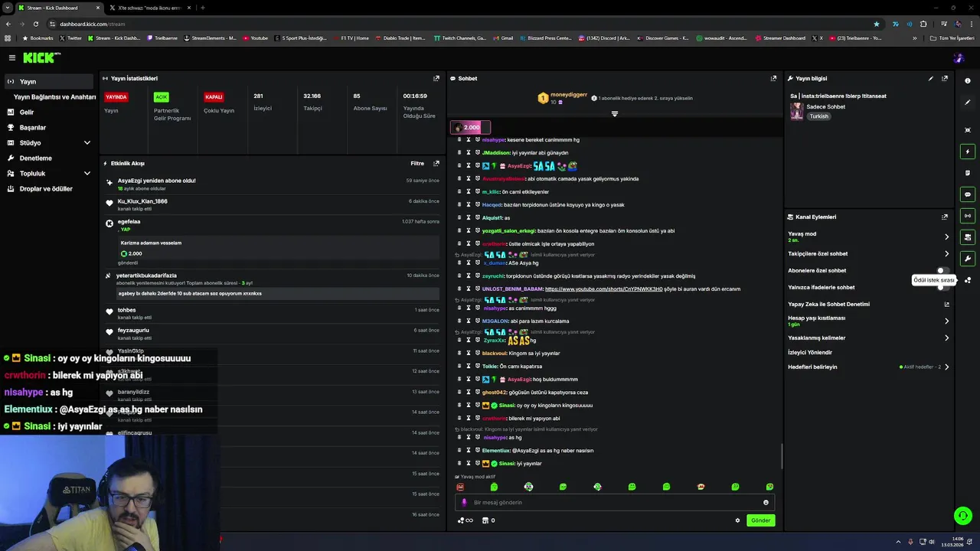Click the broadcast signal icon in right sidebar
The image size is (980, 551).
(x=968, y=216)
